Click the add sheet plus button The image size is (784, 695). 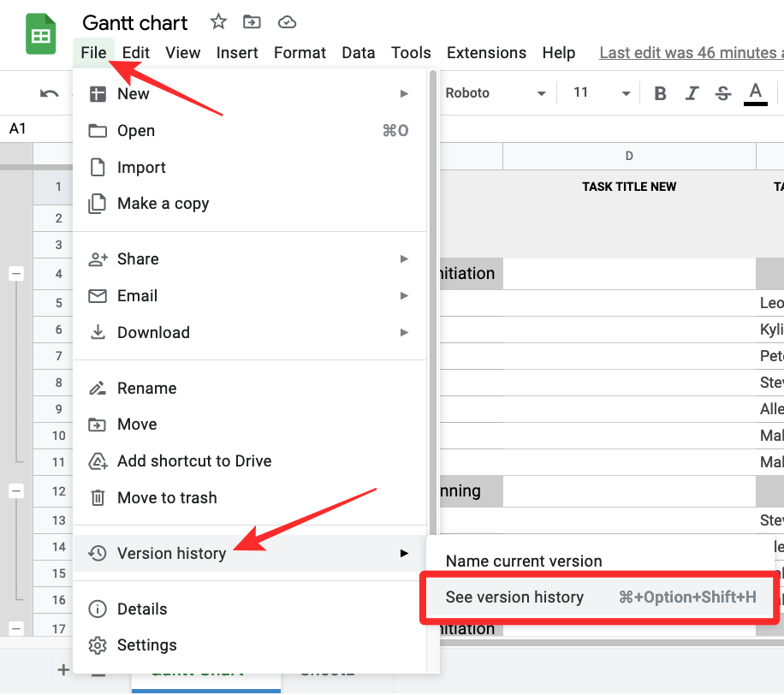point(63,669)
